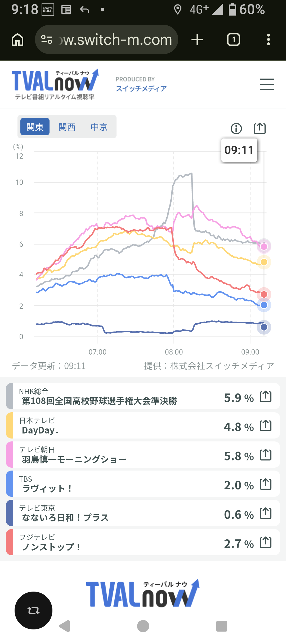Share the ノンストップ！ 2.7% rating
Image resolution: width=286 pixels, height=644 pixels.
click(x=266, y=542)
